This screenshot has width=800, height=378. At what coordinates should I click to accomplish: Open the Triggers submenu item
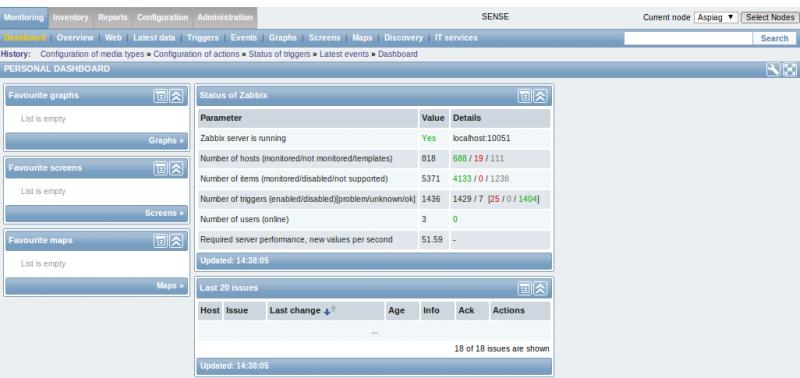203,38
